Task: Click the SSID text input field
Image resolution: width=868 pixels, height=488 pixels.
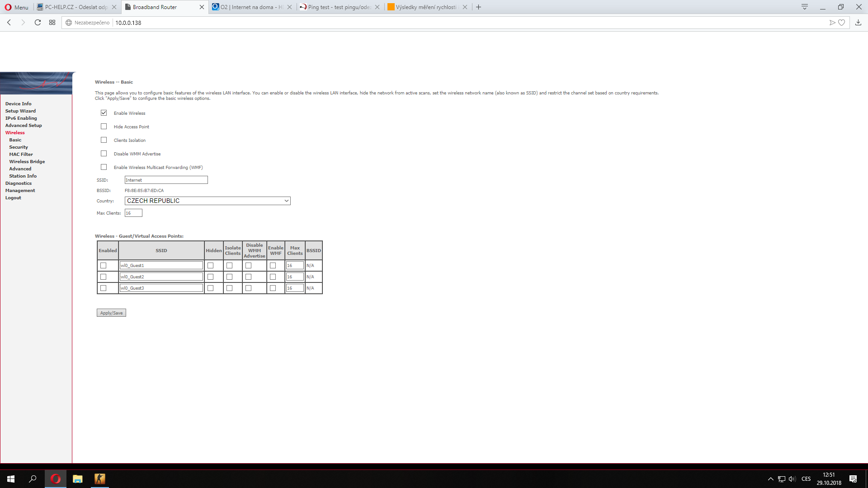Action: tap(166, 180)
